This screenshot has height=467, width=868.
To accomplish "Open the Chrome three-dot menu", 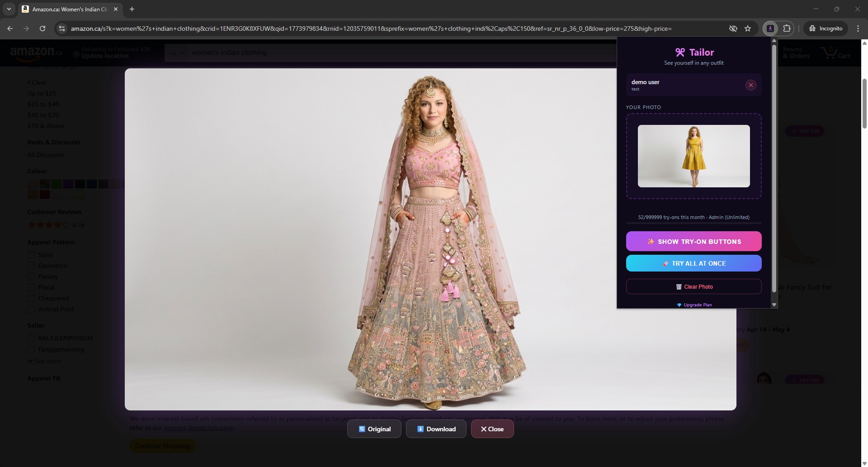I will click(x=858, y=29).
